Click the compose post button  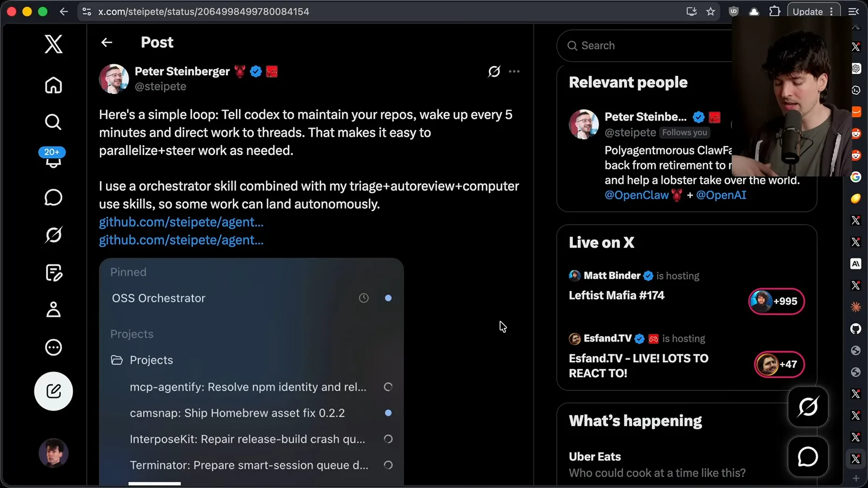tap(53, 391)
